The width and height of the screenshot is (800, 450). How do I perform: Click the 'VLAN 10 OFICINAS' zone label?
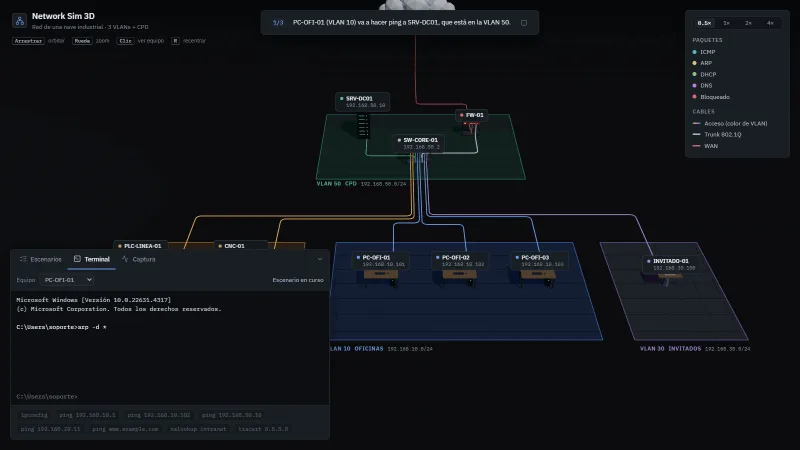357,349
